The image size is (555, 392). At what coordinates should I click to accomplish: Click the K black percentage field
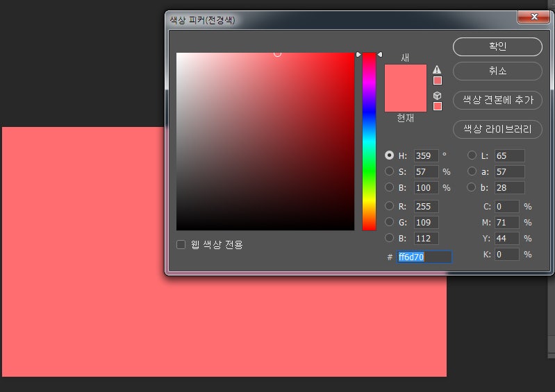click(507, 254)
